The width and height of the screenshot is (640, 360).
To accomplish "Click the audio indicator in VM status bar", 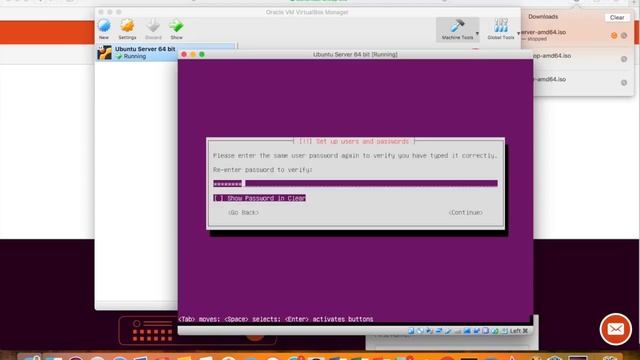I will tap(429, 331).
